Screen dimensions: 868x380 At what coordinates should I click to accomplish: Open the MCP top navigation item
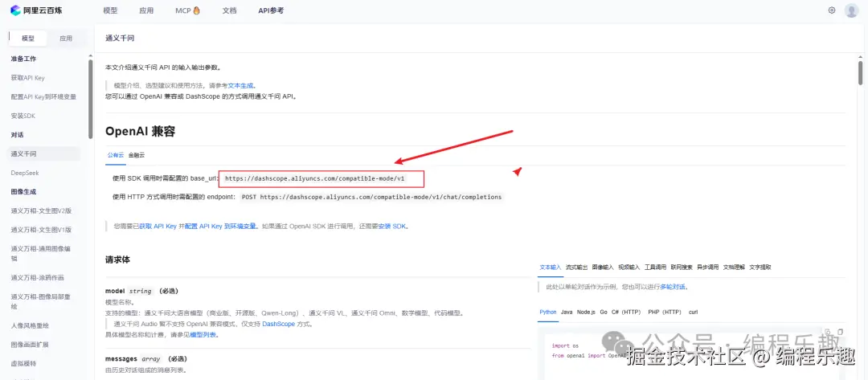click(187, 10)
